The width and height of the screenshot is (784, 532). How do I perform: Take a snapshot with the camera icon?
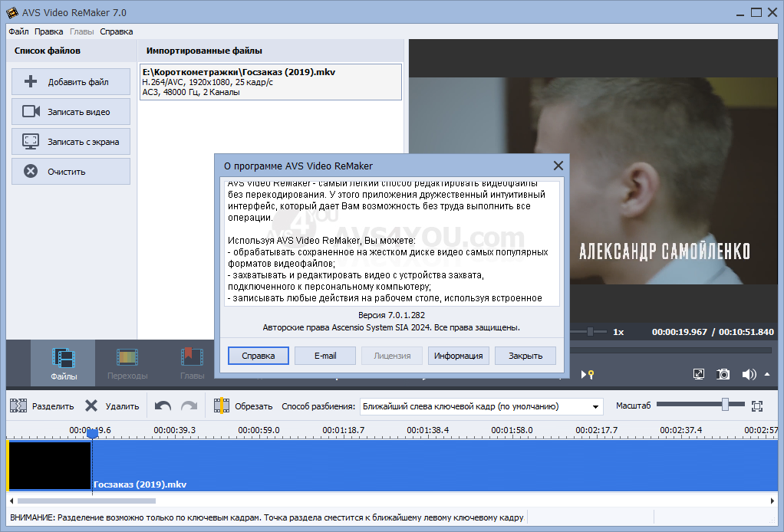[723, 374]
